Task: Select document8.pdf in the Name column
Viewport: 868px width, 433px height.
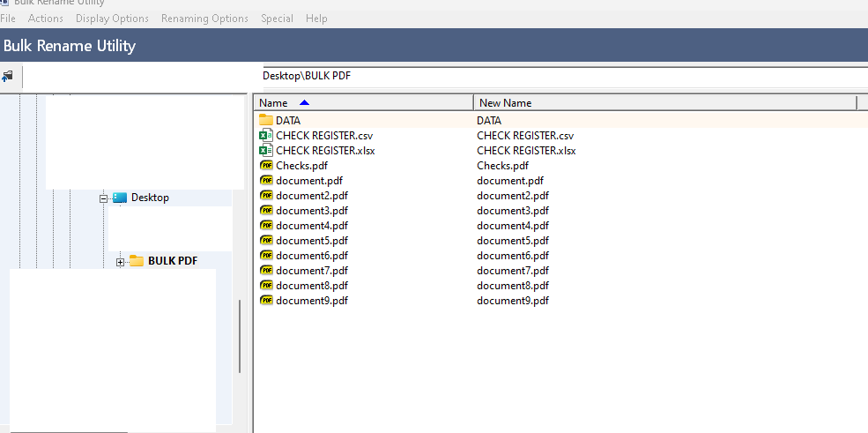Action: click(312, 285)
